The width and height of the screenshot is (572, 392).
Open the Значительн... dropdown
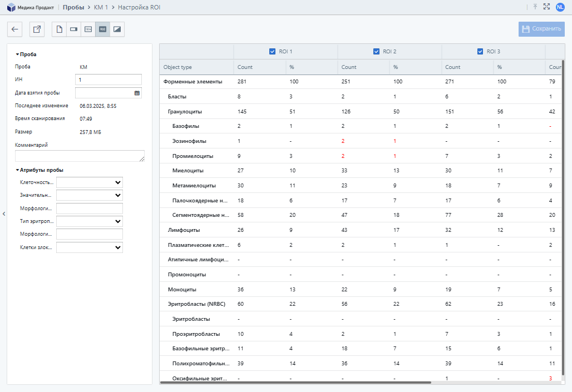90,195
